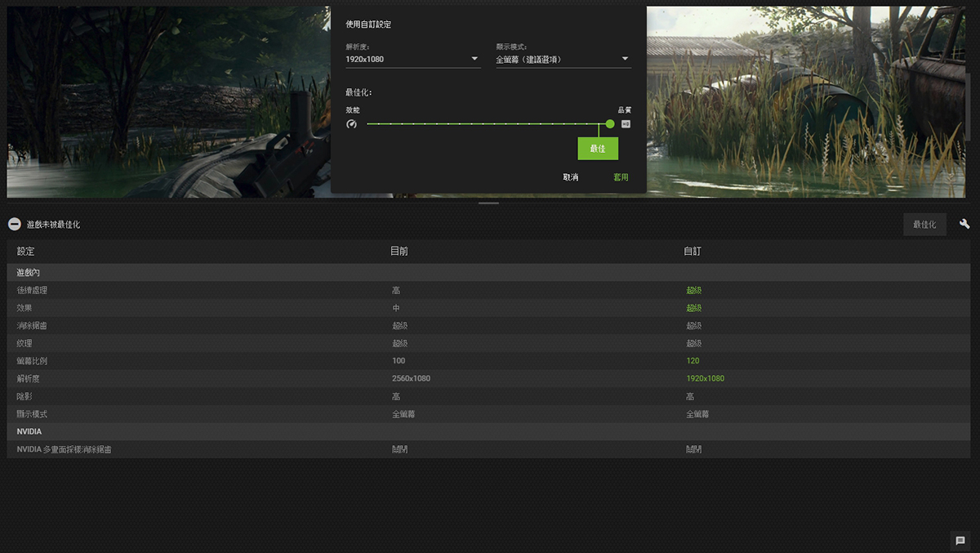Viewport: 980px width, 553px height.
Task: Click the HD quality icon beside slider
Action: pos(626,124)
